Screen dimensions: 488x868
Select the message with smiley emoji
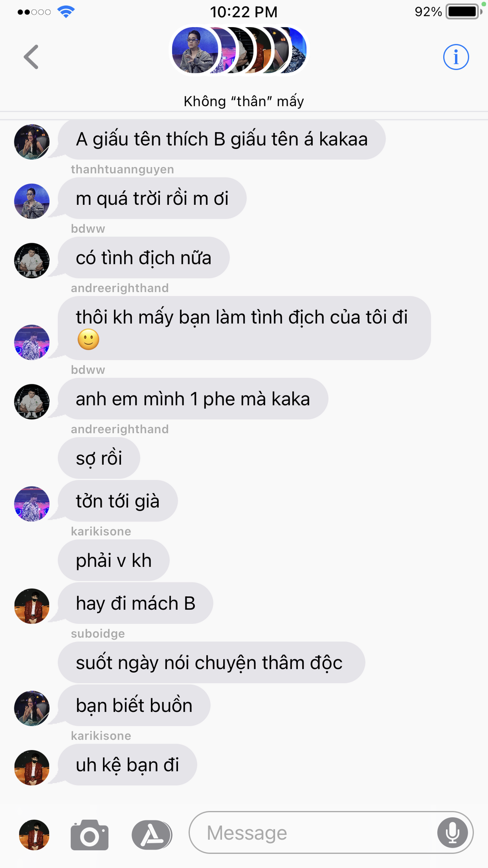(x=244, y=328)
